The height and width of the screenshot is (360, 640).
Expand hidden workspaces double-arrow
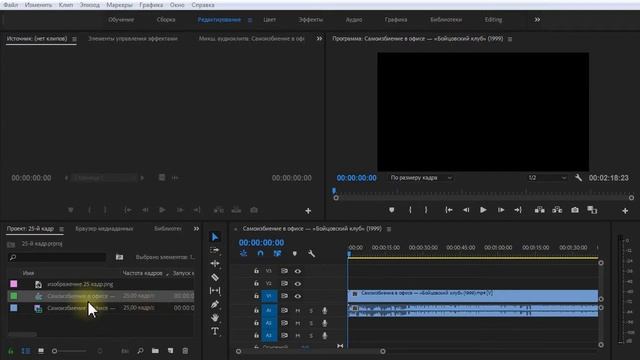click(537, 20)
